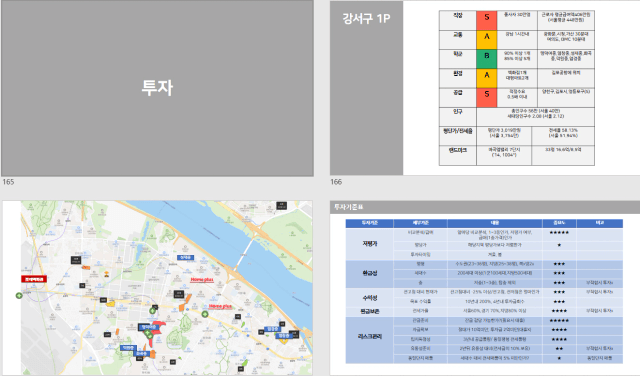Select green marker right of lower Home plus
The height and width of the screenshot is (376, 640).
(204, 314)
